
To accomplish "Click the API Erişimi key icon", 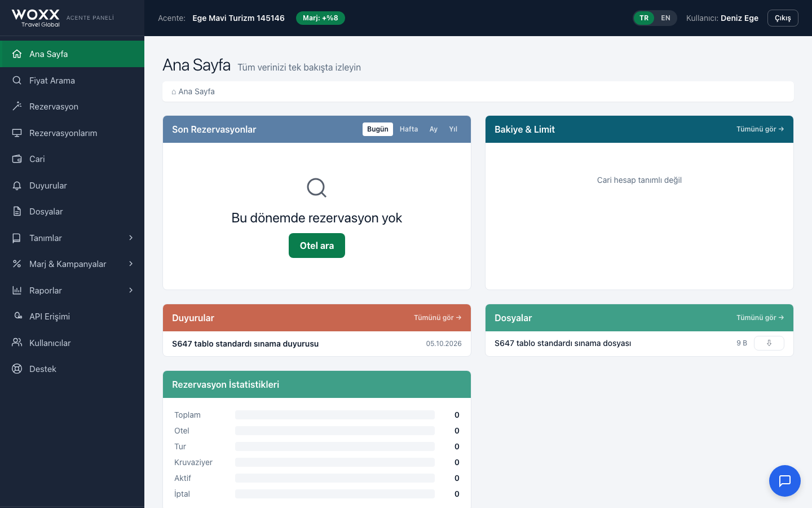I will [18, 316].
